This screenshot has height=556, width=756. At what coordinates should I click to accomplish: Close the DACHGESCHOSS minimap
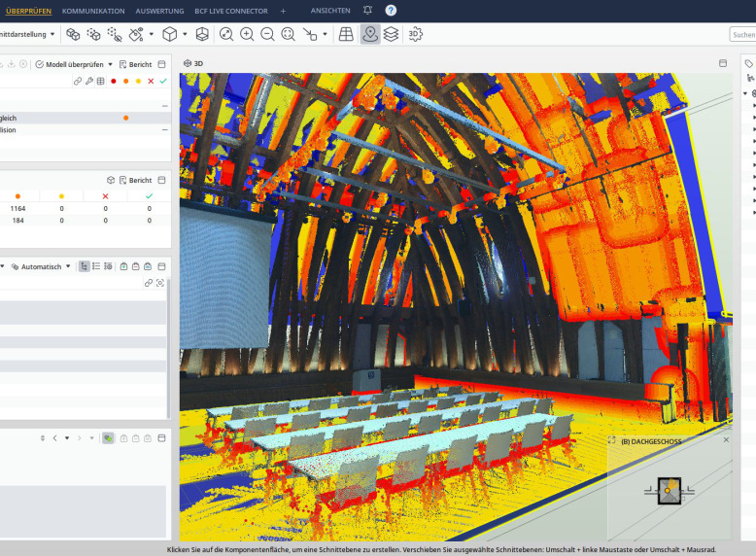(x=726, y=439)
